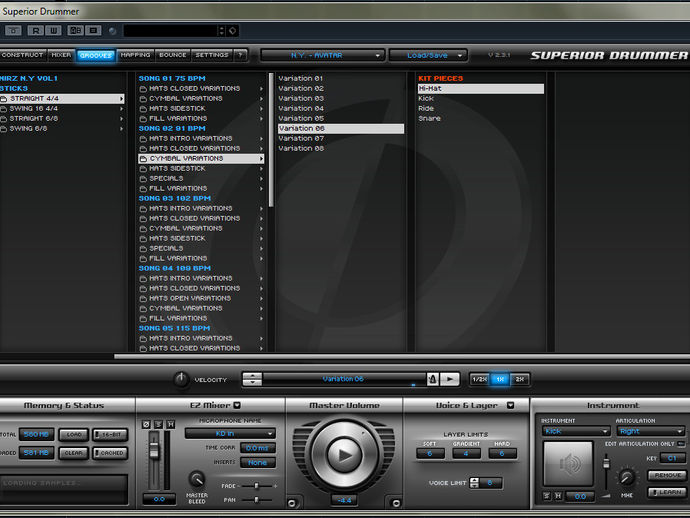Toggle the metronome icon in groove player
Viewport: 690px width, 518px height.
(x=433, y=379)
